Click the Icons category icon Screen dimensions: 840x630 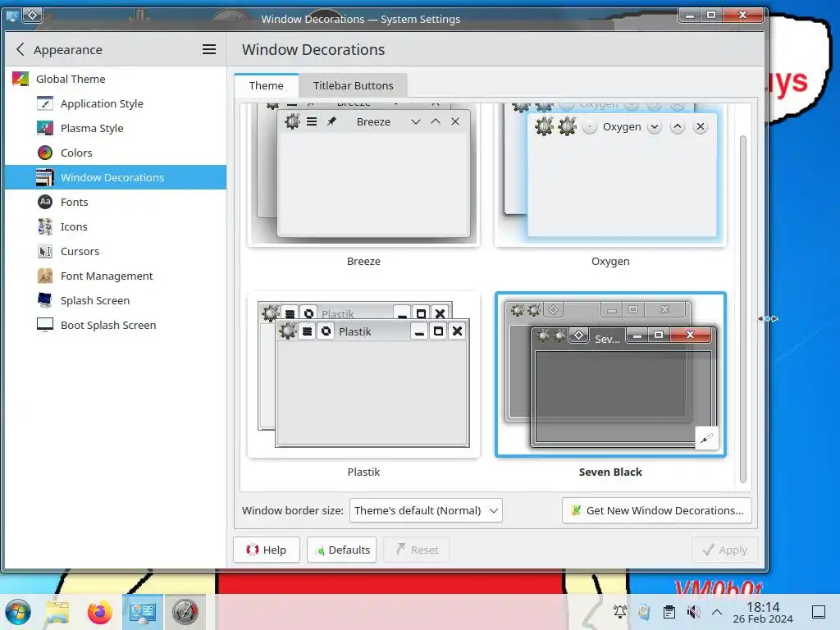click(x=45, y=226)
